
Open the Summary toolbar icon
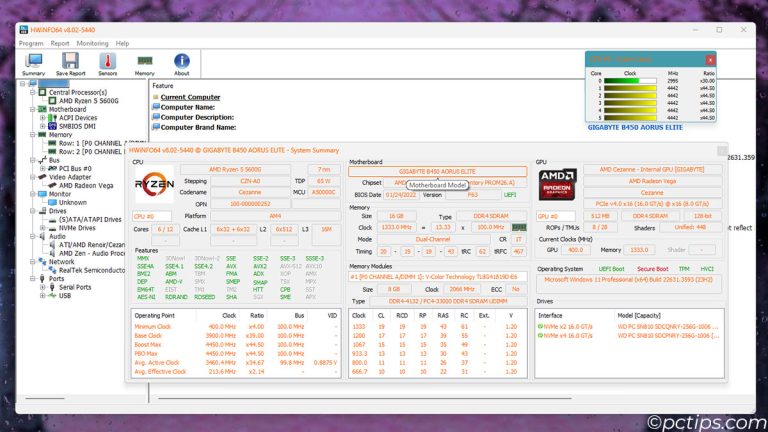pyautogui.click(x=33, y=64)
